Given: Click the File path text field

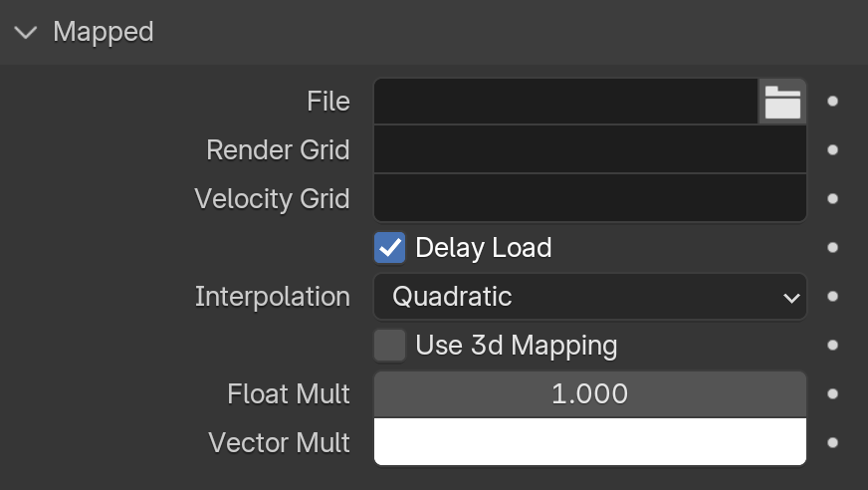Looking at the screenshot, I should click(x=565, y=102).
